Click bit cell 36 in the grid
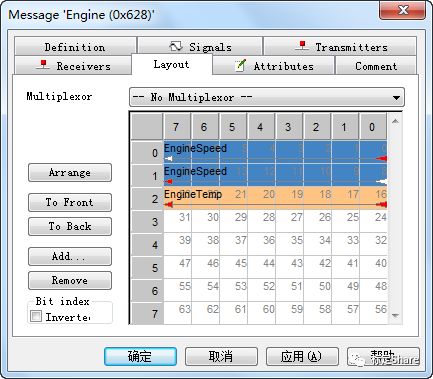The height and width of the screenshot is (379, 433). pyautogui.click(x=262, y=244)
